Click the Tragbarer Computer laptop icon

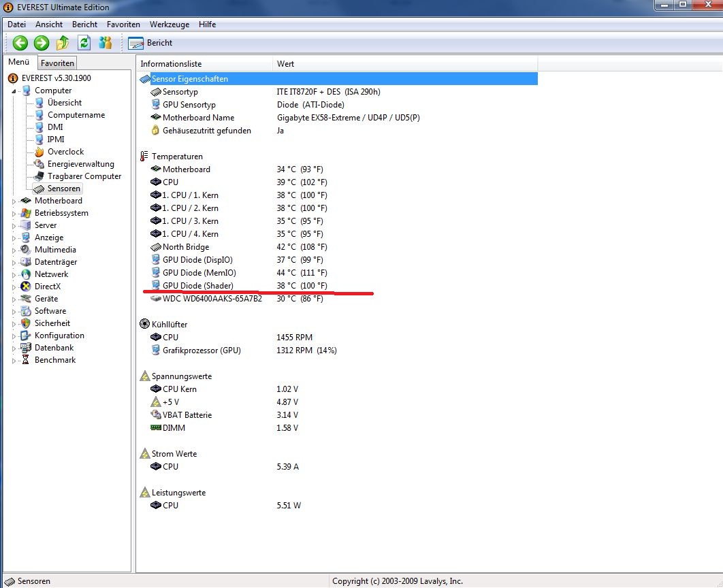pyautogui.click(x=39, y=176)
